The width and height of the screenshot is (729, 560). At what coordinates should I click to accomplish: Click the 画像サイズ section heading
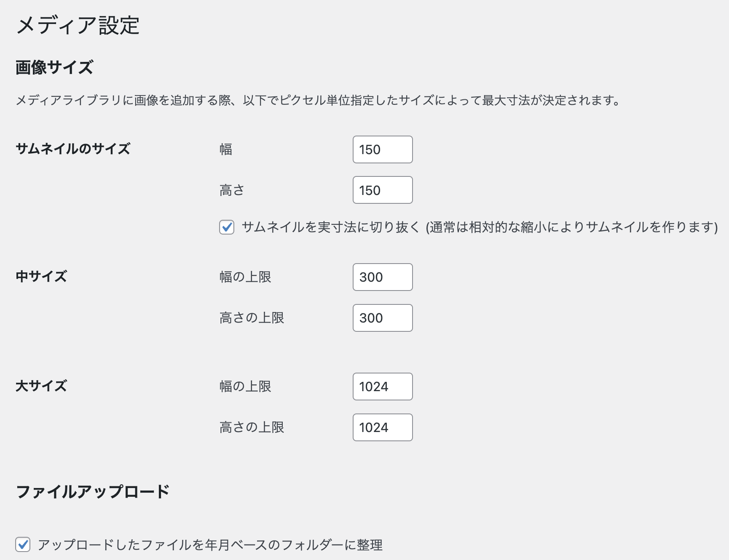click(x=54, y=67)
